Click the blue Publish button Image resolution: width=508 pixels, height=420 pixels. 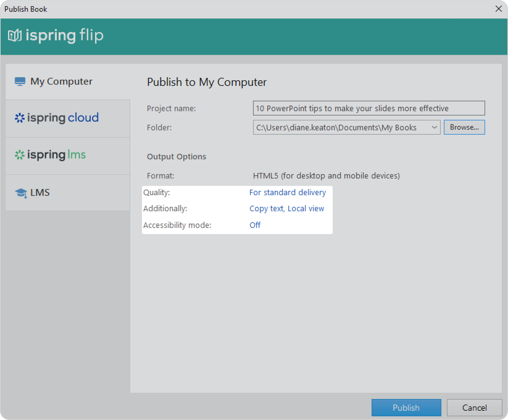pos(406,408)
